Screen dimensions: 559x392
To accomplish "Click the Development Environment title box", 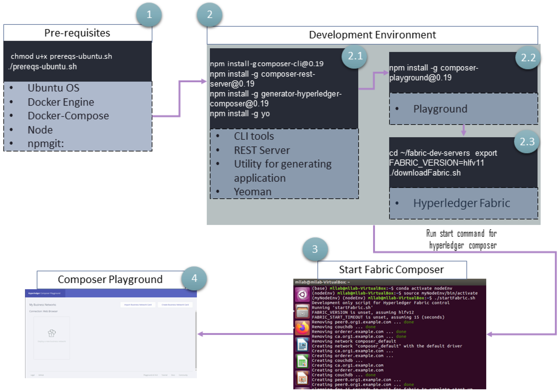I will pos(372,35).
